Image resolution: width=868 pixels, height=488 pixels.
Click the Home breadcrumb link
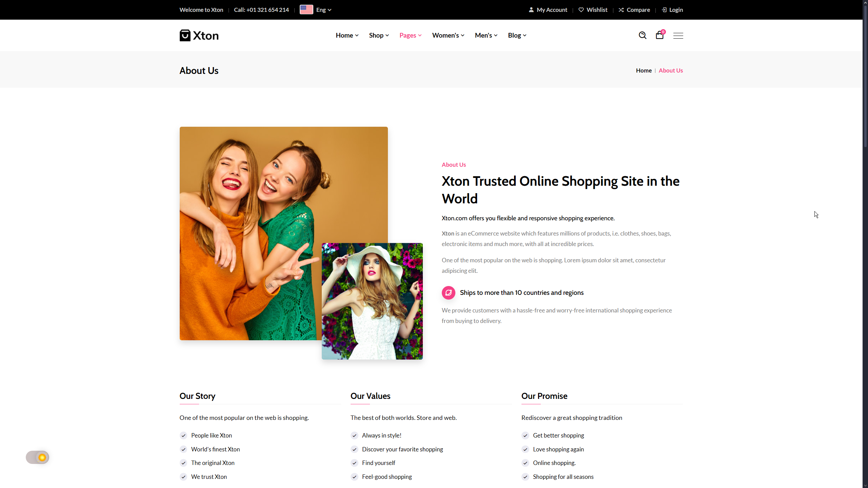[644, 70]
